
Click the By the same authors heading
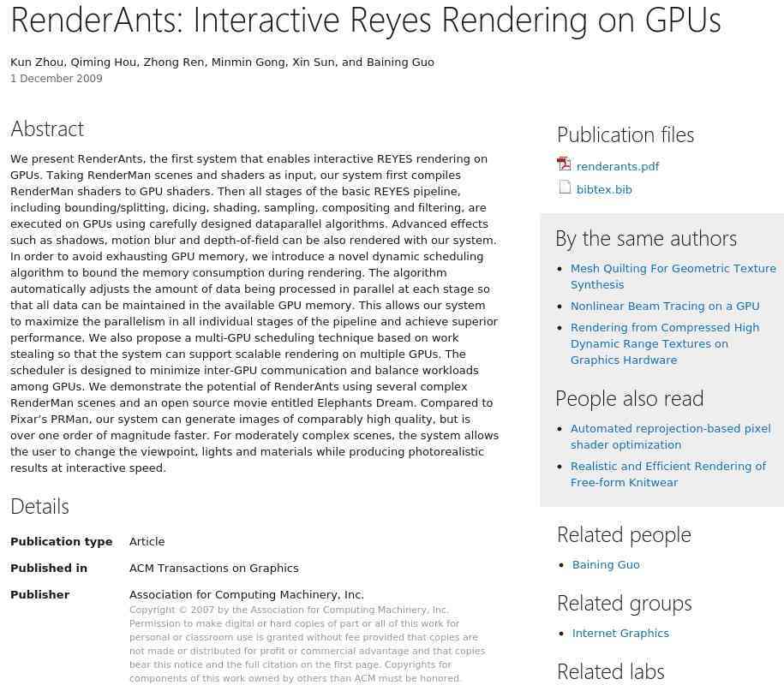coord(645,239)
